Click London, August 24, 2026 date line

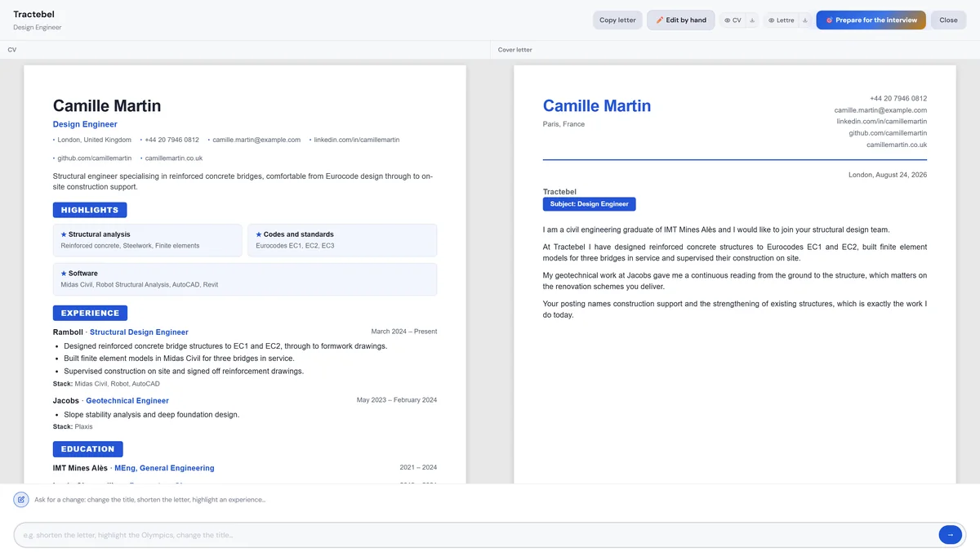[x=888, y=175]
